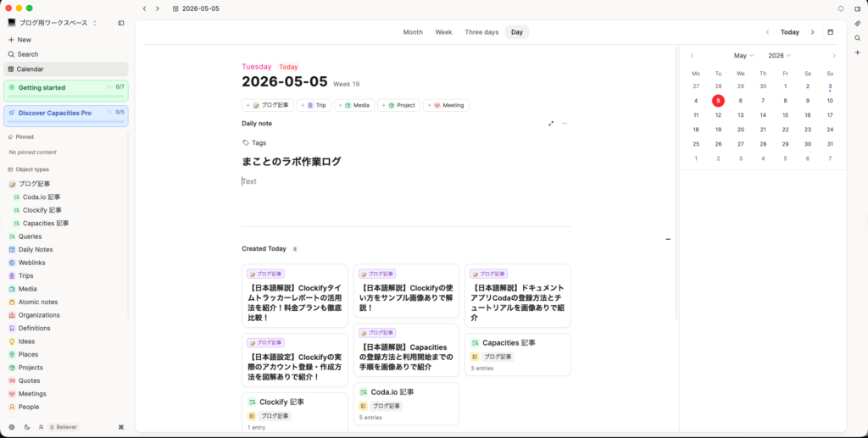Open the AI assistant icon in right rail
Image resolution: width=868 pixels, height=438 pixels.
pos(858,23)
